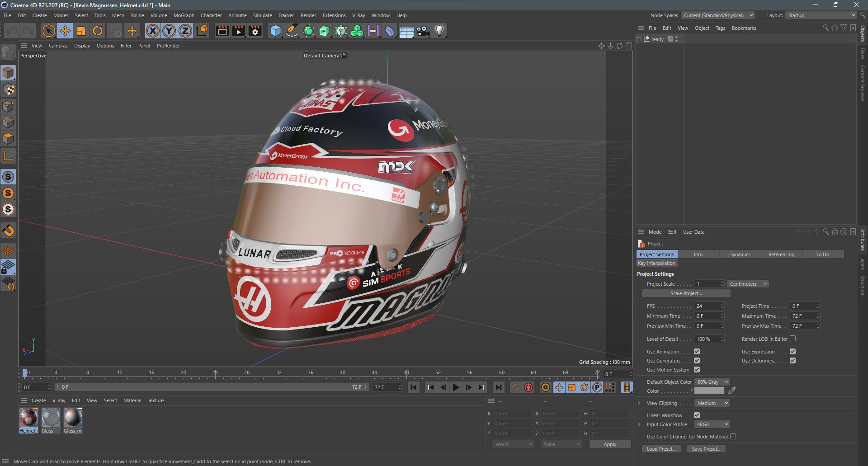Open the View Clipping Medium dropdown
The height and width of the screenshot is (466, 868).
712,403
